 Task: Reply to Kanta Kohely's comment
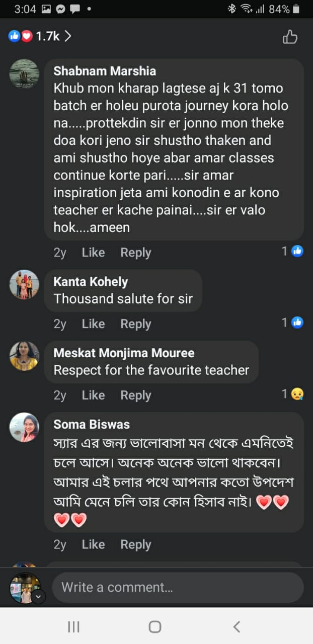[x=135, y=324]
